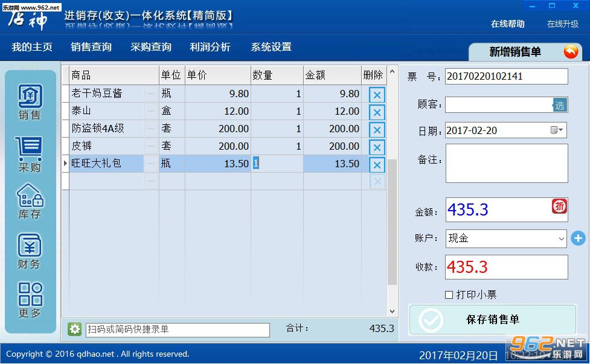
Task: Open product picker dots in the empty new row
Action: tap(151, 181)
